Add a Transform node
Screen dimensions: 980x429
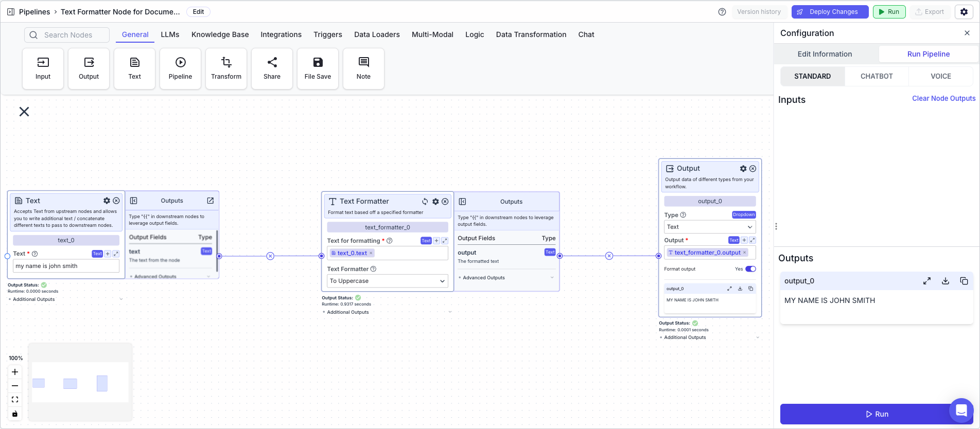coord(226,68)
